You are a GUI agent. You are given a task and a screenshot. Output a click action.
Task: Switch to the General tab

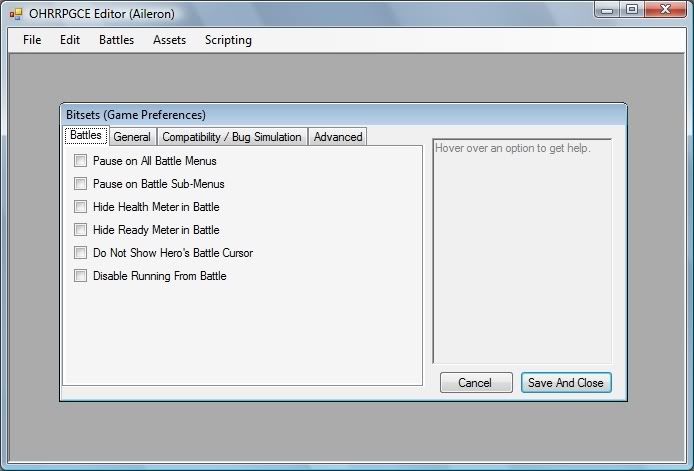(x=132, y=137)
